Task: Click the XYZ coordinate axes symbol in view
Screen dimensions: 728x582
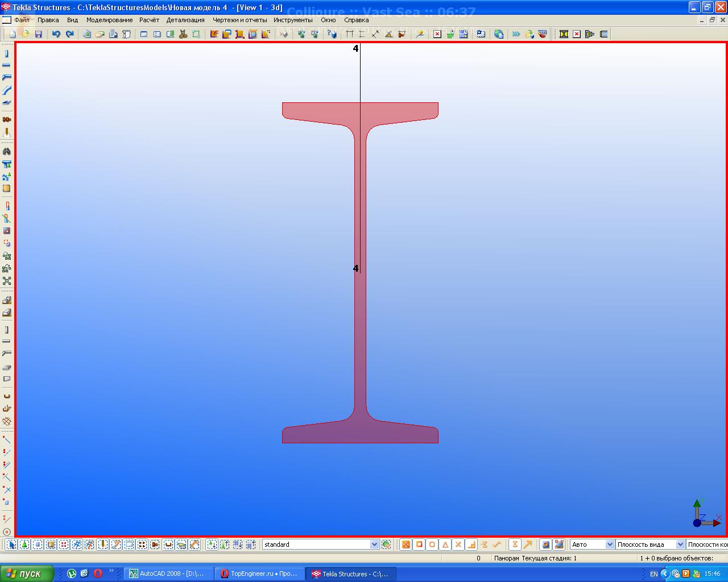Action: [704, 514]
